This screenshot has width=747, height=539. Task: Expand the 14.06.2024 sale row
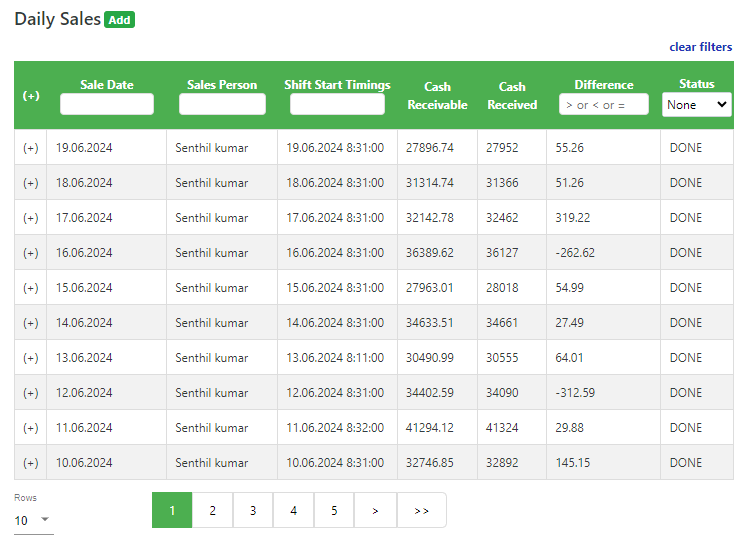(31, 323)
